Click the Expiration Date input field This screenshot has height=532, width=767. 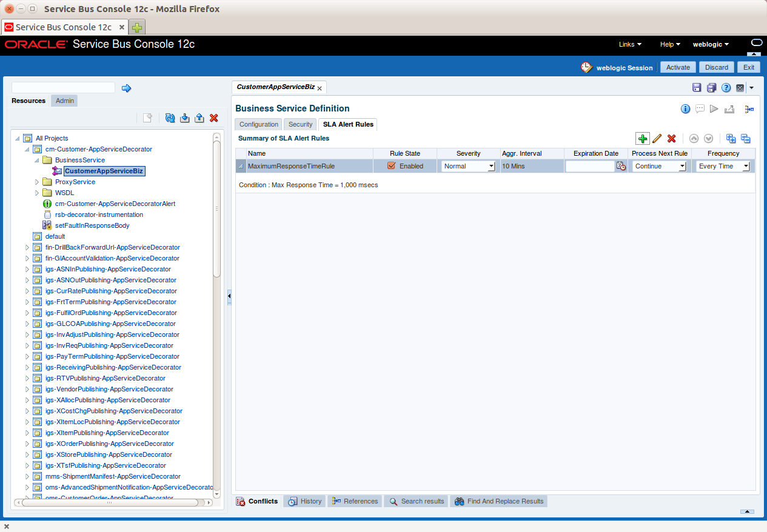point(591,166)
